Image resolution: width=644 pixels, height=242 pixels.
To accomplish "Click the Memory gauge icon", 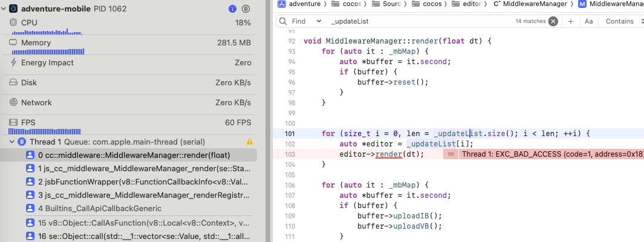I will pos(13,42).
